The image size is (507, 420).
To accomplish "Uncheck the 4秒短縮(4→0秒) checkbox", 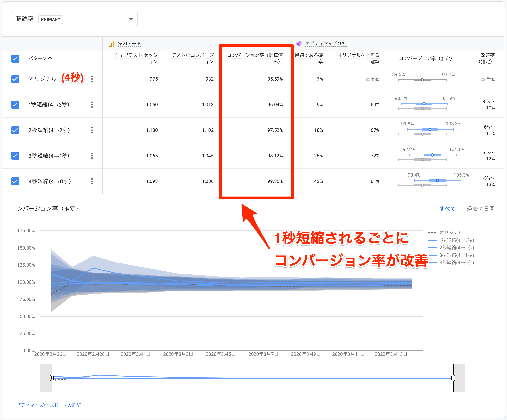I will tap(16, 181).
